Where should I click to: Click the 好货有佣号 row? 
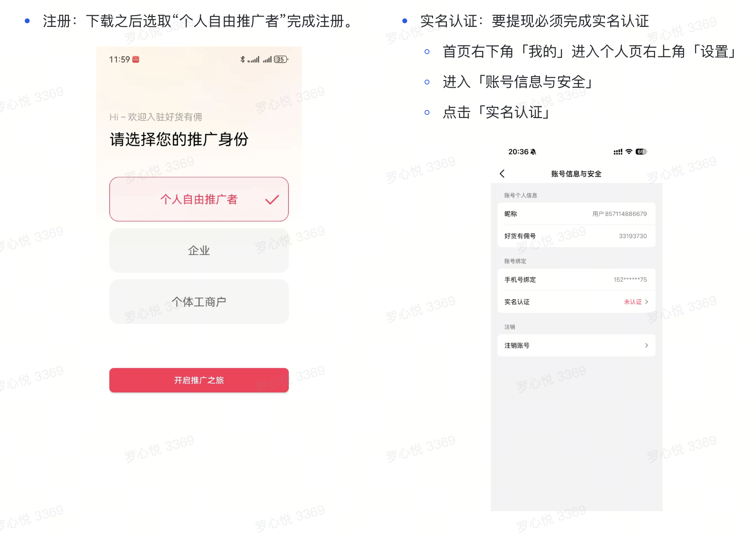576,236
